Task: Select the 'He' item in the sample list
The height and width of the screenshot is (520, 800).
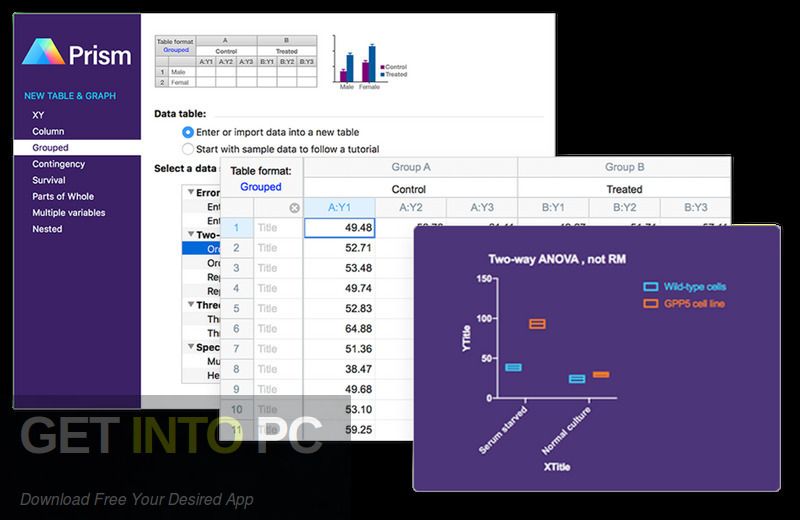Action: (202, 376)
